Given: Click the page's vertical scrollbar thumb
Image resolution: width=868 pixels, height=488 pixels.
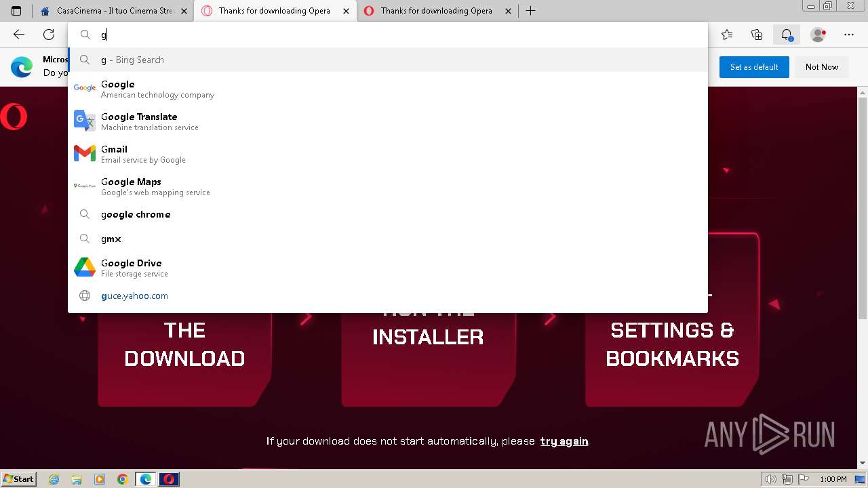Looking at the screenshot, I should (x=863, y=208).
